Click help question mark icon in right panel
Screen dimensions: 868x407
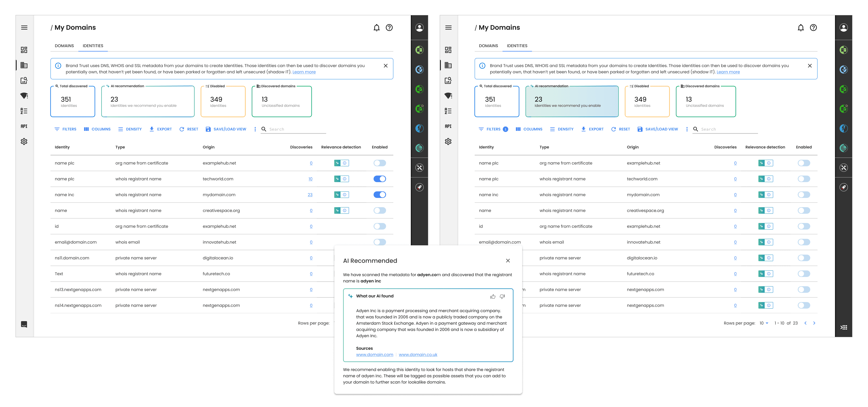pyautogui.click(x=813, y=28)
